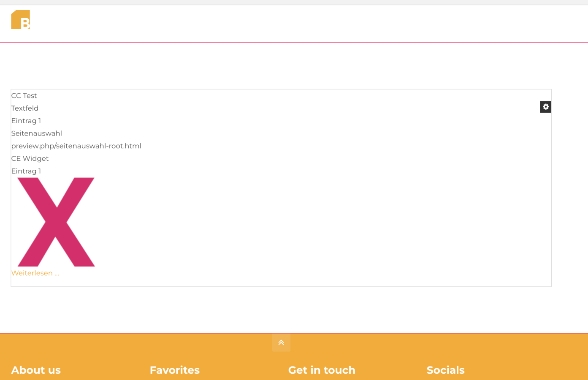Click the scroll-to-top double chevron button
This screenshot has height=380, width=588.
point(281,343)
